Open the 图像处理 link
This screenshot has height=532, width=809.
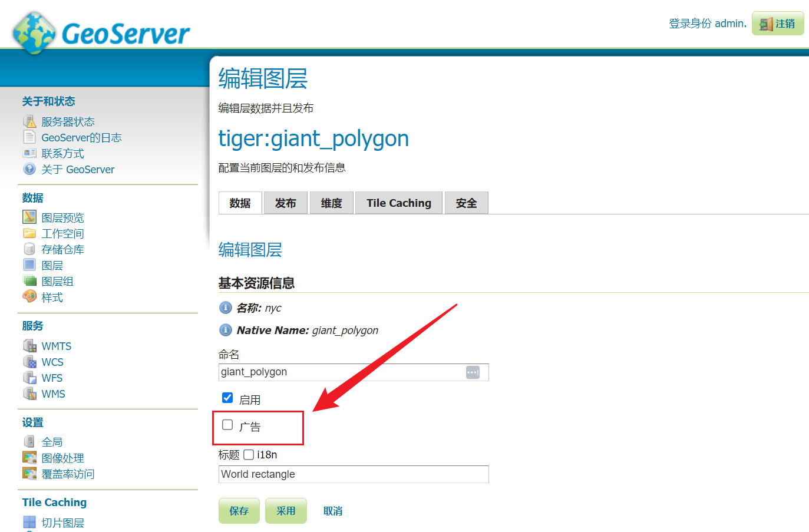tap(62, 458)
